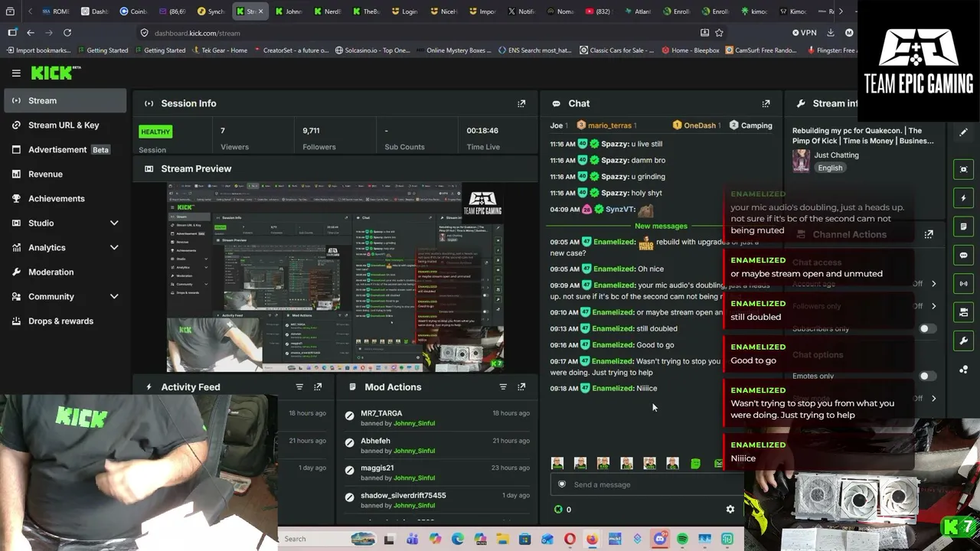This screenshot has height=551, width=980.
Task: Open File Explorer from the taskbar
Action: point(502,539)
